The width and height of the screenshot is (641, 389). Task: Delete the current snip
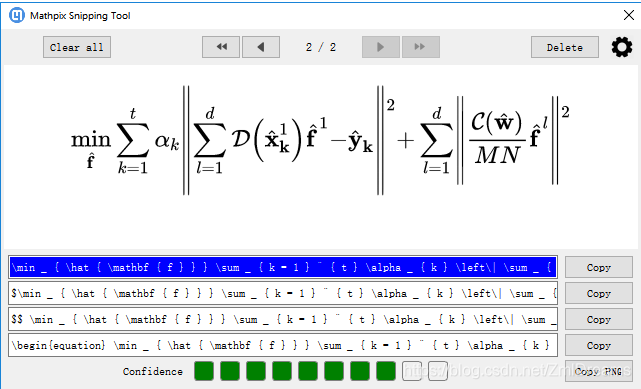tap(565, 47)
